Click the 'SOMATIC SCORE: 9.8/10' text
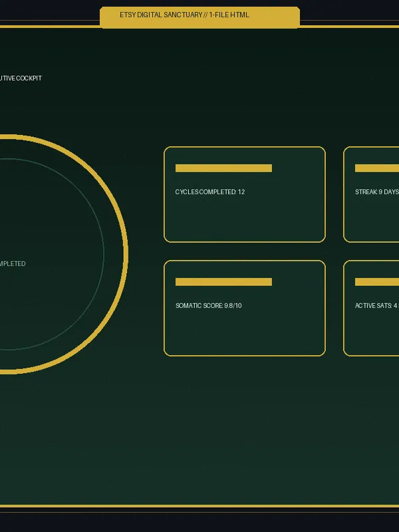Screen dimensions: 399x532 [x=209, y=306]
